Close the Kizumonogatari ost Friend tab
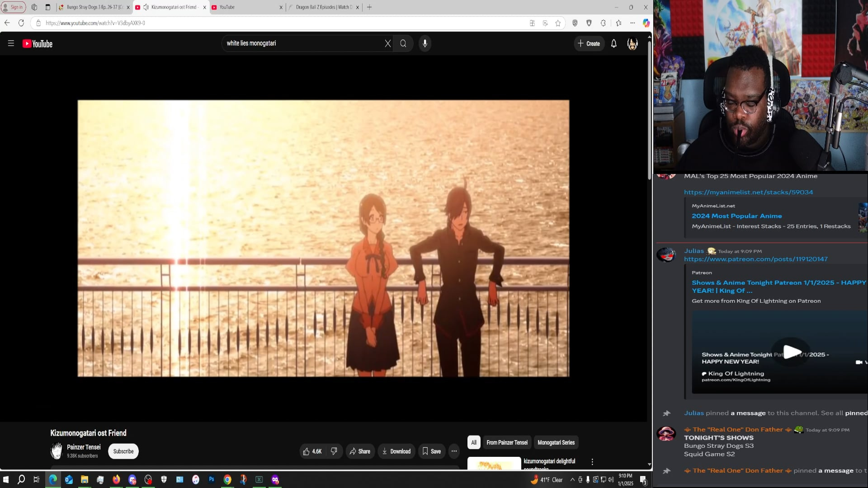 coord(204,7)
